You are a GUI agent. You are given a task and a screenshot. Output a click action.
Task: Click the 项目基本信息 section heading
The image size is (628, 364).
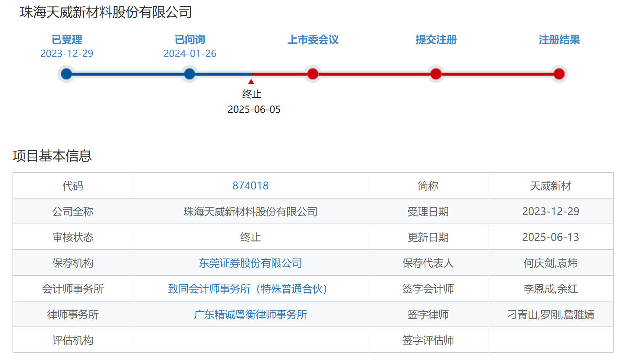point(52,156)
